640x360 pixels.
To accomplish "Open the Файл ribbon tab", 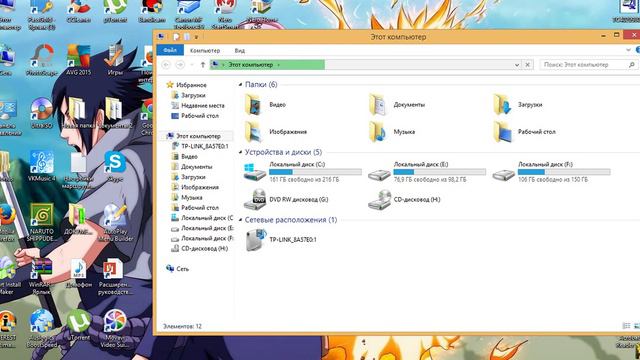I will click(170, 50).
